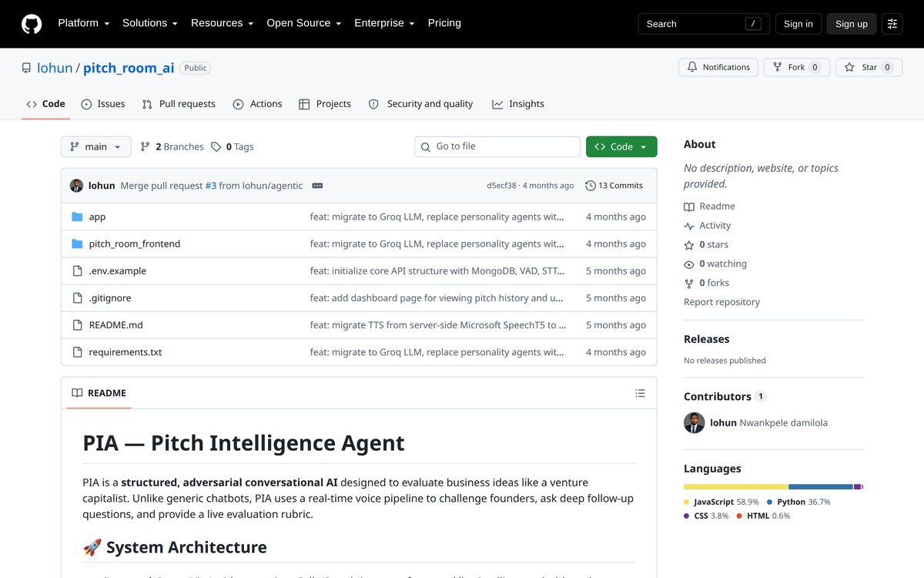Screen dimensions: 924x578
Task: Switch to the Actions tab
Action: pyautogui.click(x=258, y=104)
